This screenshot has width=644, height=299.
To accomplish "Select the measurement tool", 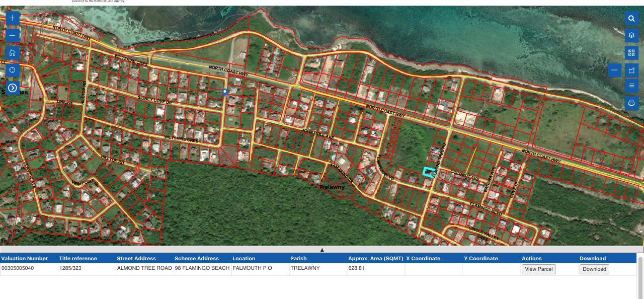I will point(631,70).
